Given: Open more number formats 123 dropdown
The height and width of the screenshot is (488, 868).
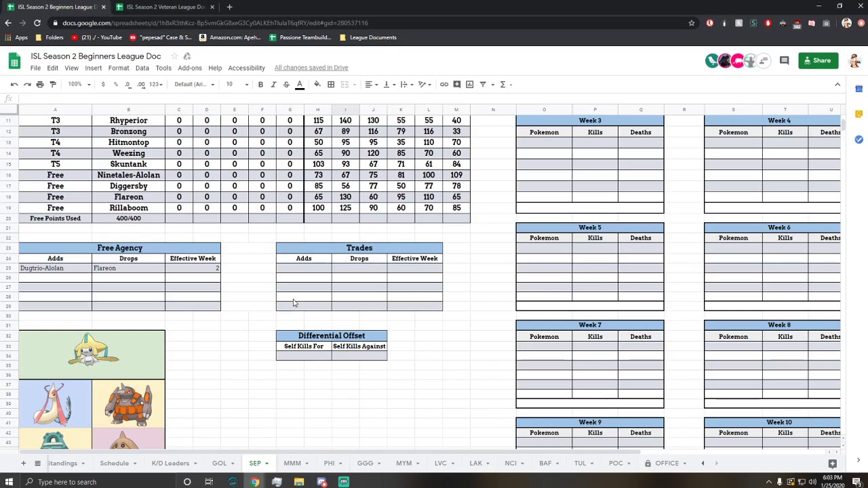Looking at the screenshot, I should point(156,84).
